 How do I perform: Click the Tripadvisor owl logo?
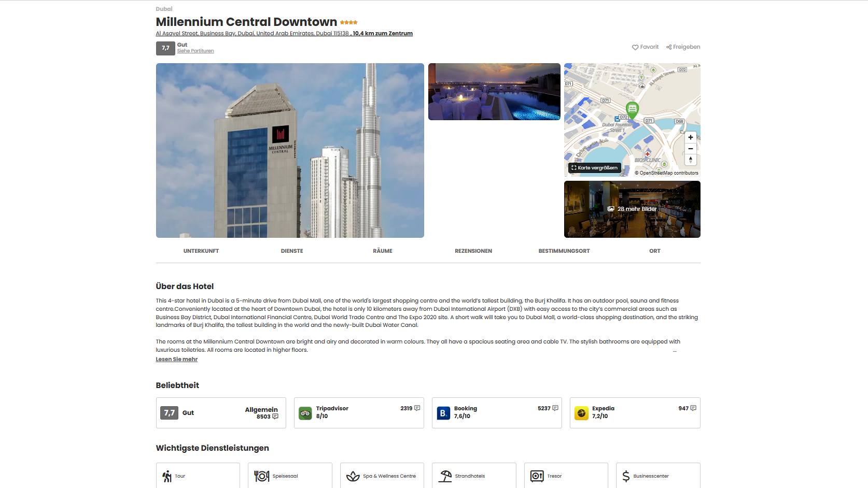click(305, 413)
